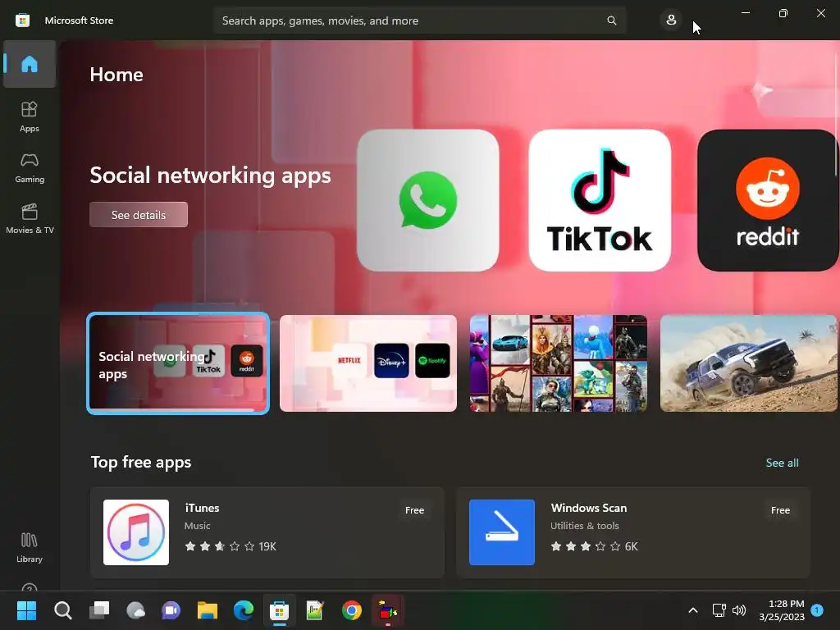Open the iTunes app icon

136,532
